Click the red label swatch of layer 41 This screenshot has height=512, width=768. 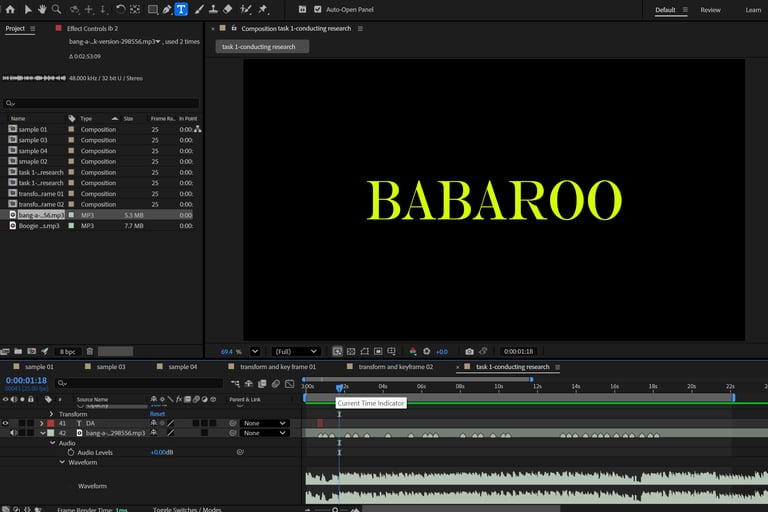click(50, 423)
